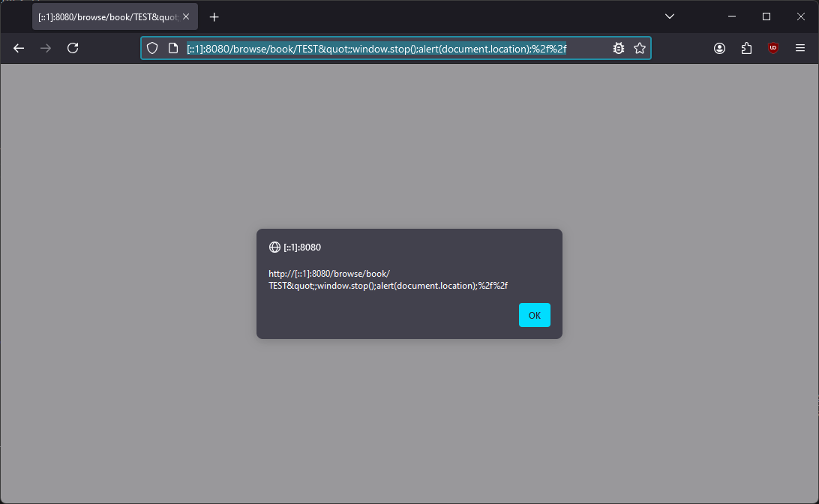The height and width of the screenshot is (504, 819).
Task: Go back to the previous page
Action: (x=19, y=48)
